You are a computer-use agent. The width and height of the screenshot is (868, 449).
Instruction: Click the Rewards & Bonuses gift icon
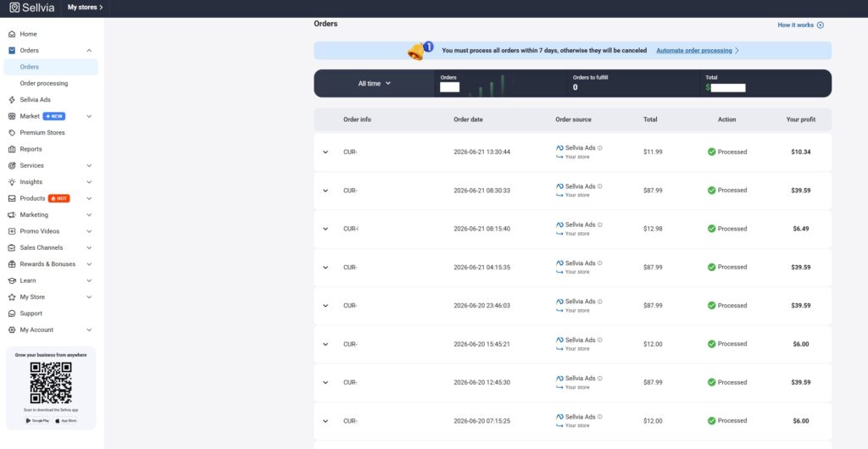click(x=12, y=264)
